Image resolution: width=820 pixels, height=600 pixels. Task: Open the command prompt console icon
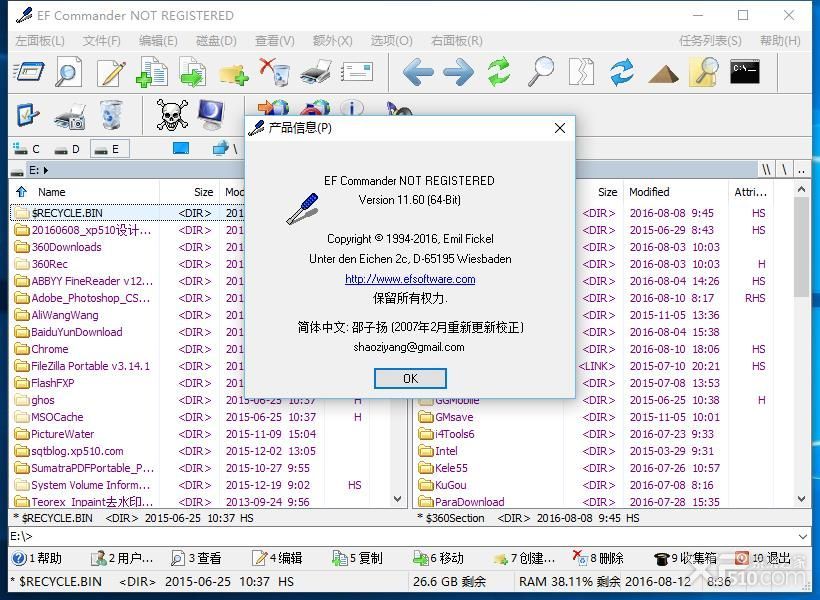point(745,72)
